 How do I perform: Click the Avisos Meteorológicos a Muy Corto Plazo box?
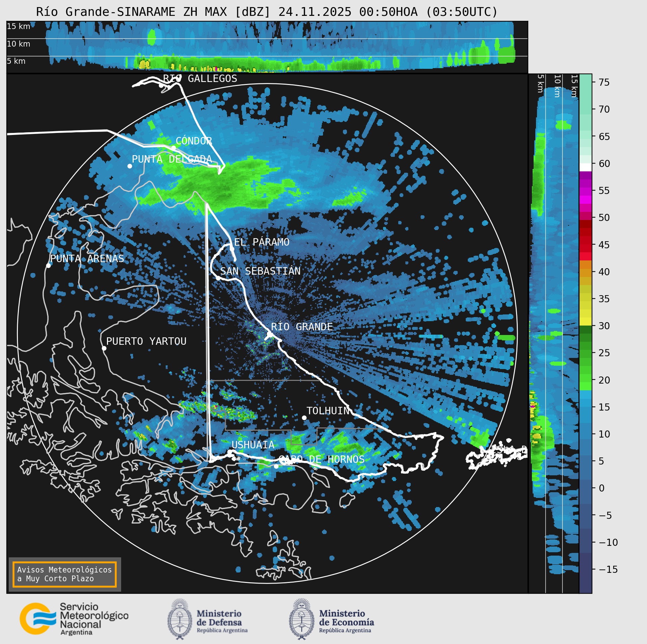click(x=64, y=574)
